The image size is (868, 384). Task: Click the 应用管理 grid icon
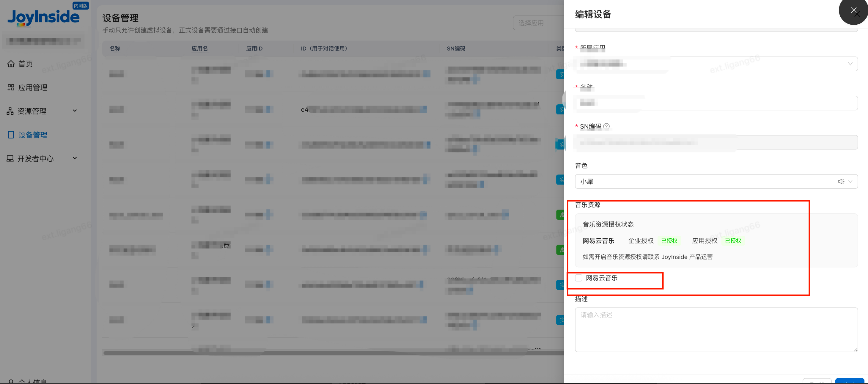pos(11,88)
